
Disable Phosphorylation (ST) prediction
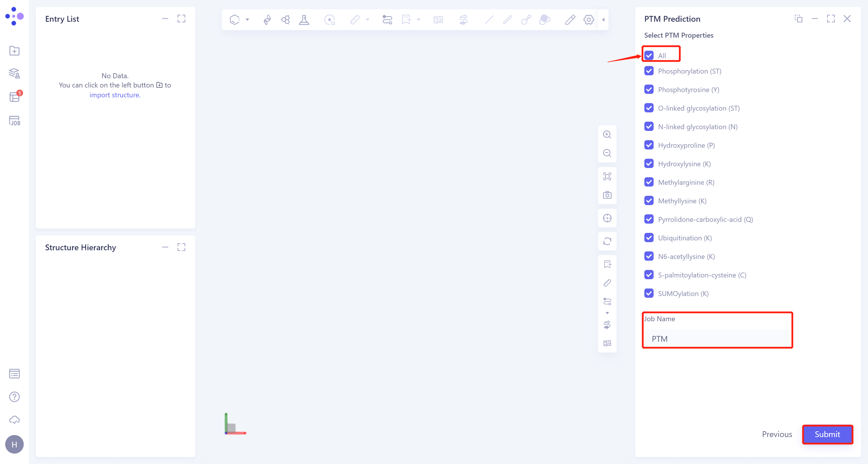coord(649,71)
